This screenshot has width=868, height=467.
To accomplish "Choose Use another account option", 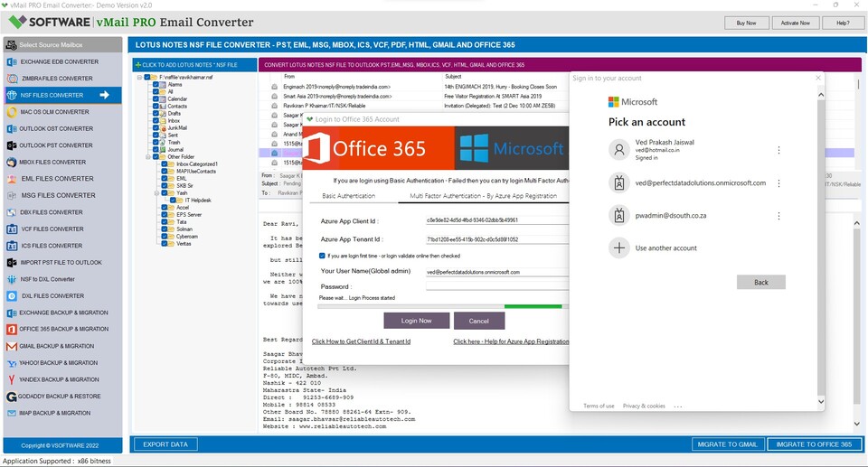I will tap(653, 248).
